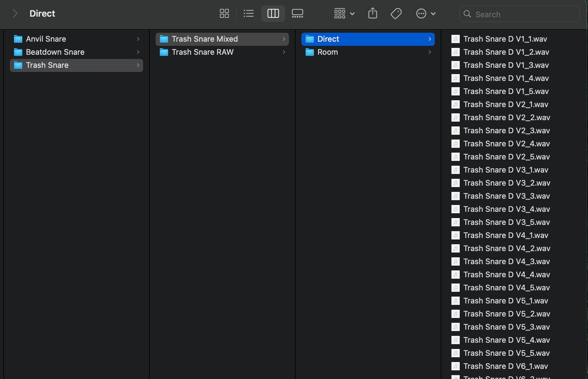Expand the Trash Snare RAW chevron

click(x=284, y=52)
